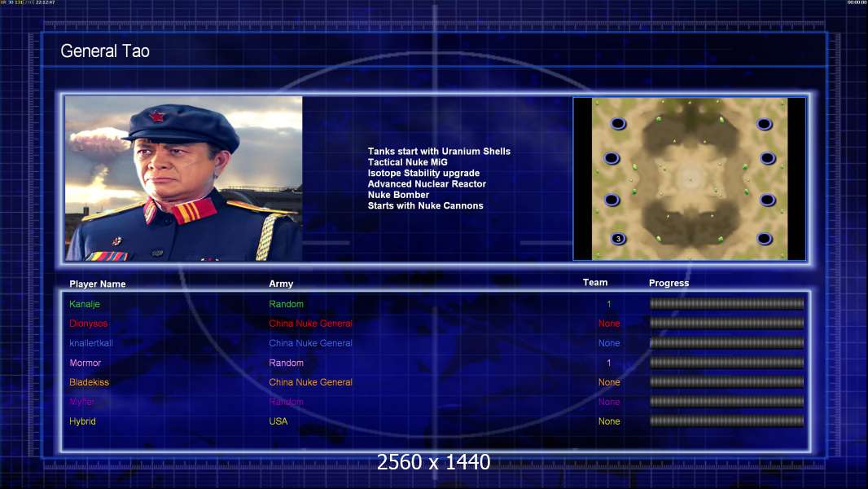Click knallertkall's team value 'None'
Viewport: 868px width, 489px height.
(609, 343)
